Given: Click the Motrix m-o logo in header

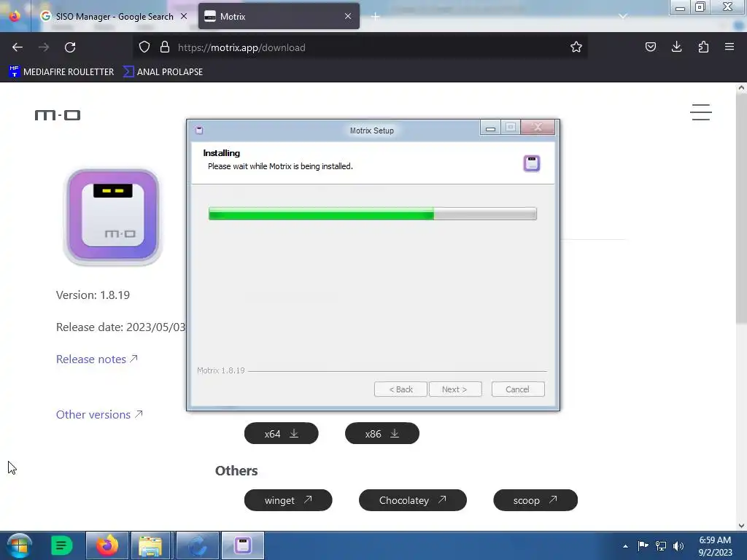Looking at the screenshot, I should pyautogui.click(x=58, y=115).
